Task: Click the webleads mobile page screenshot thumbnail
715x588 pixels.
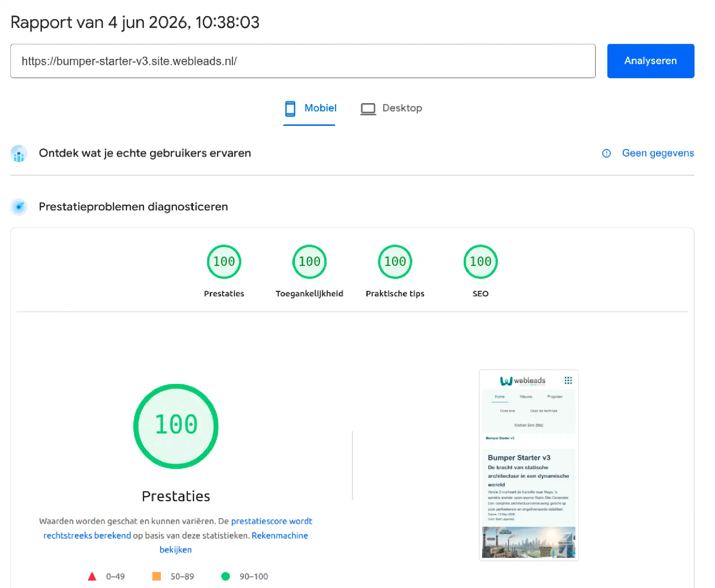Action: click(528, 465)
